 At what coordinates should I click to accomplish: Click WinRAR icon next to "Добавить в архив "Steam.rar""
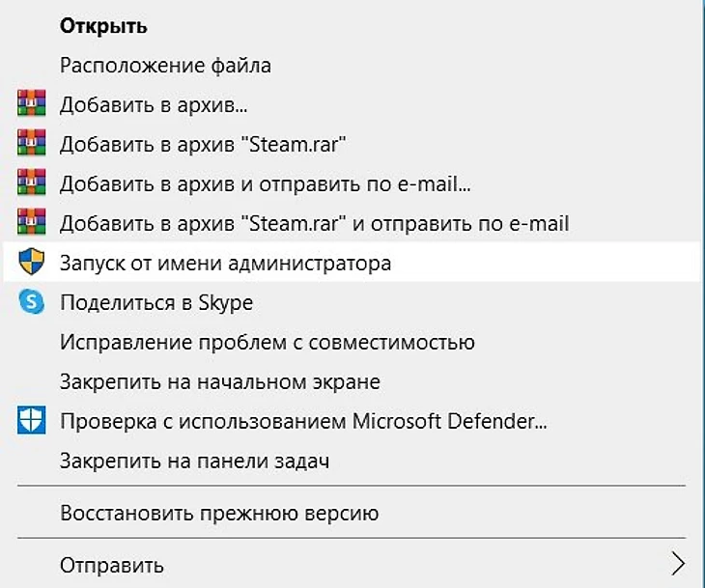pyautogui.click(x=32, y=144)
